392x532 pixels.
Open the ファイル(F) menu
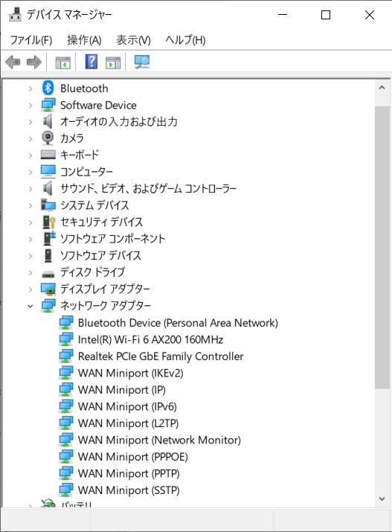pyautogui.click(x=31, y=40)
